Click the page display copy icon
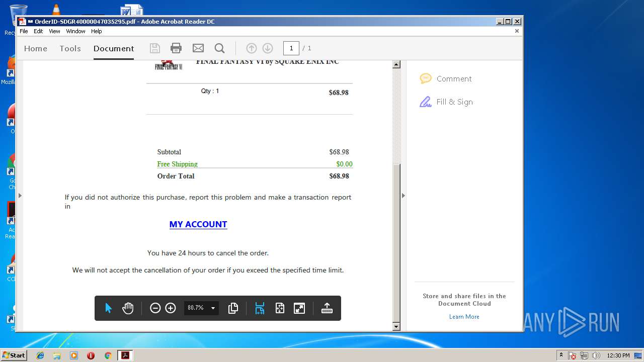This screenshot has height=362, width=644. (233, 308)
